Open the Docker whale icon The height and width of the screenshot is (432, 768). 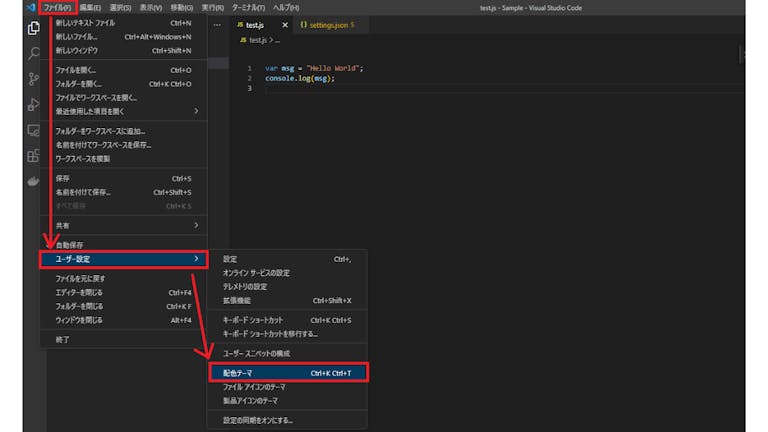pos(33,181)
